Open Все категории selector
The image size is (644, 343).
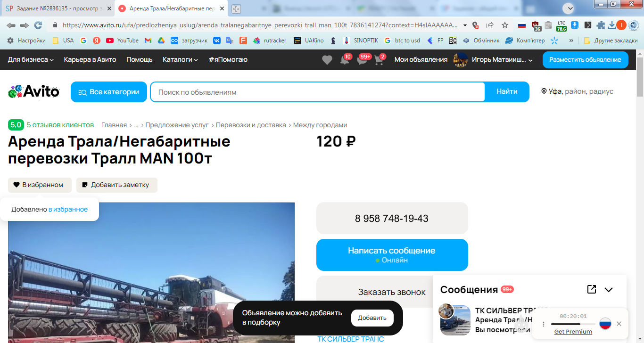click(109, 92)
